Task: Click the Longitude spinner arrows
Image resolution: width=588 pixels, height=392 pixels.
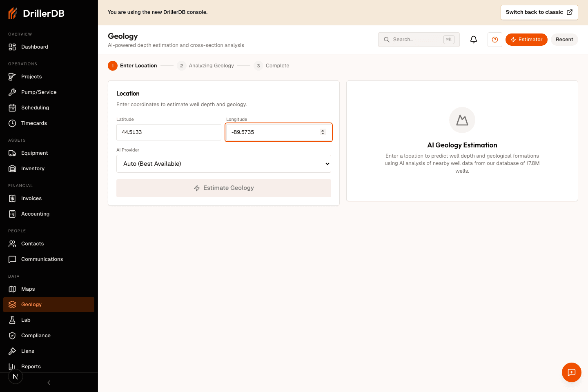Action: [323, 132]
